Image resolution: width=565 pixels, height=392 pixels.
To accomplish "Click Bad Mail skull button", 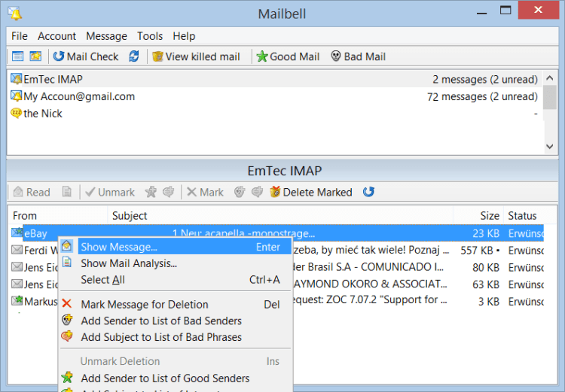I will (x=358, y=56).
